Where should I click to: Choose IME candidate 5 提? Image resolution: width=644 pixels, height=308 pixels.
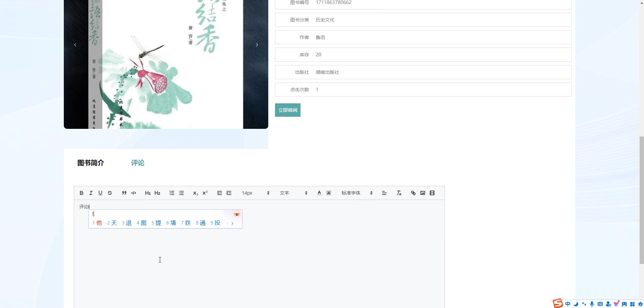click(156, 223)
